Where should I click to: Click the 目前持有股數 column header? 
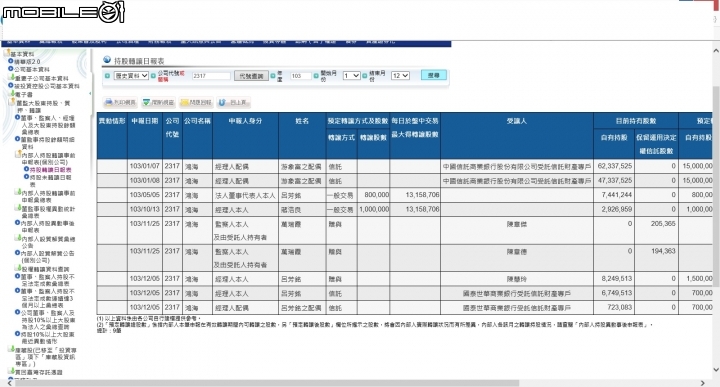[636, 121]
